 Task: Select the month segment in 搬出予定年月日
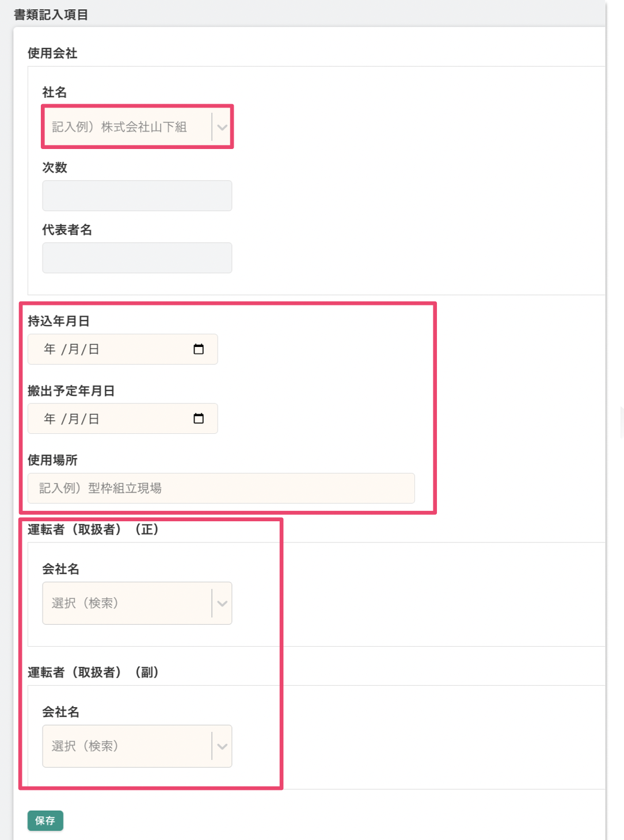pyautogui.click(x=74, y=419)
